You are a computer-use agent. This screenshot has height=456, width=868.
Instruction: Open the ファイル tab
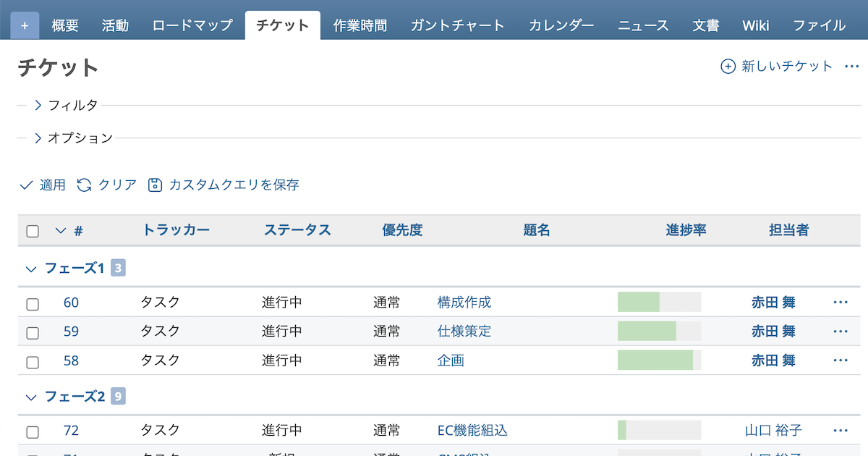pyautogui.click(x=819, y=25)
